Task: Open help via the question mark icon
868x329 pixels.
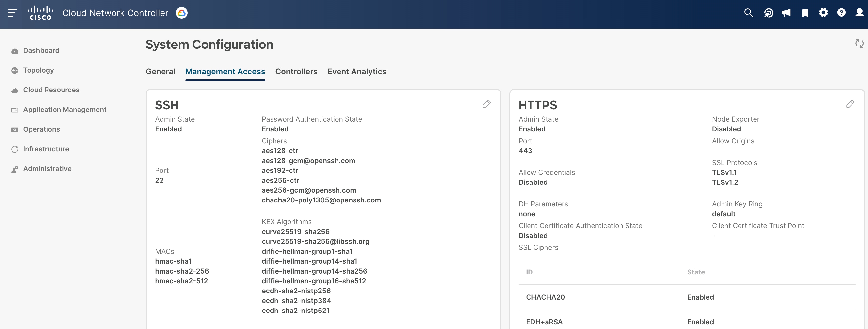Action: [x=841, y=13]
